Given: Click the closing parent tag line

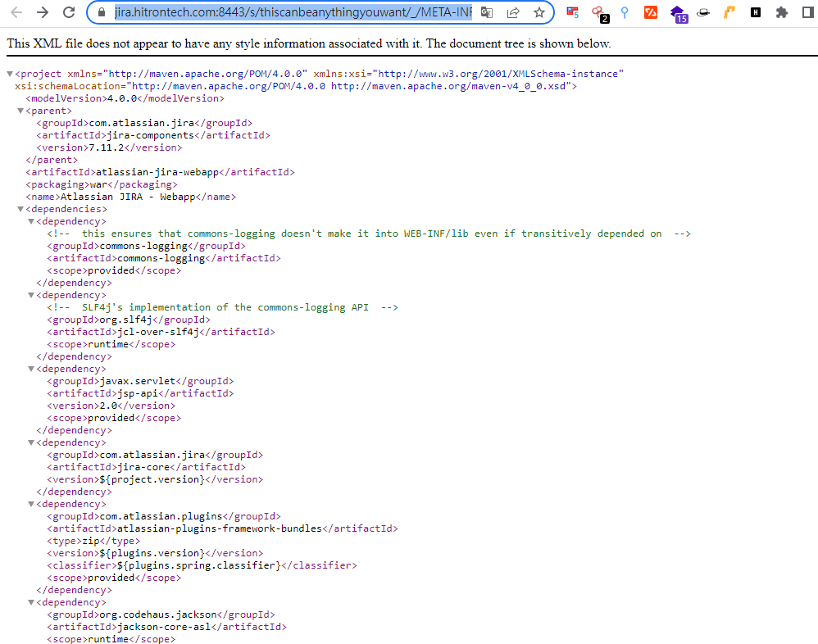Looking at the screenshot, I should [x=52, y=160].
